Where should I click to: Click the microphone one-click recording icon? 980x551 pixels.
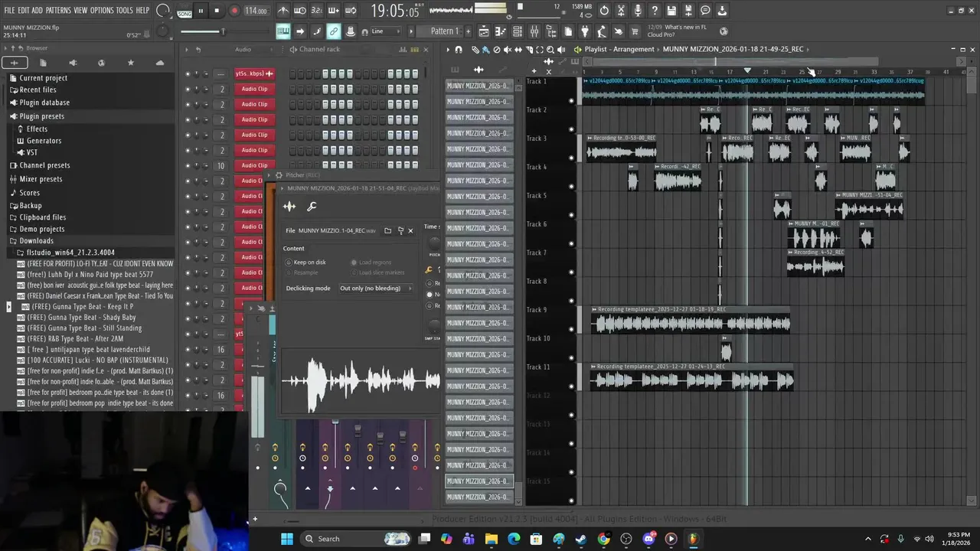pos(638,11)
